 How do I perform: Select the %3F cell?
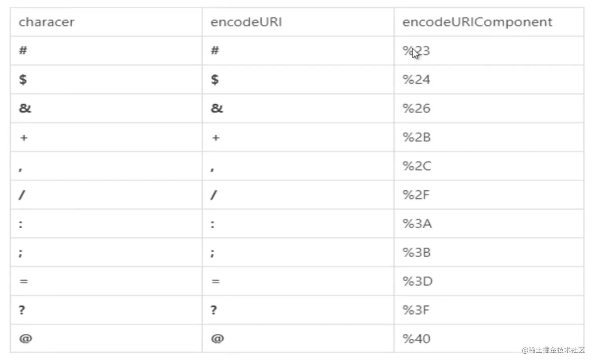(x=416, y=310)
